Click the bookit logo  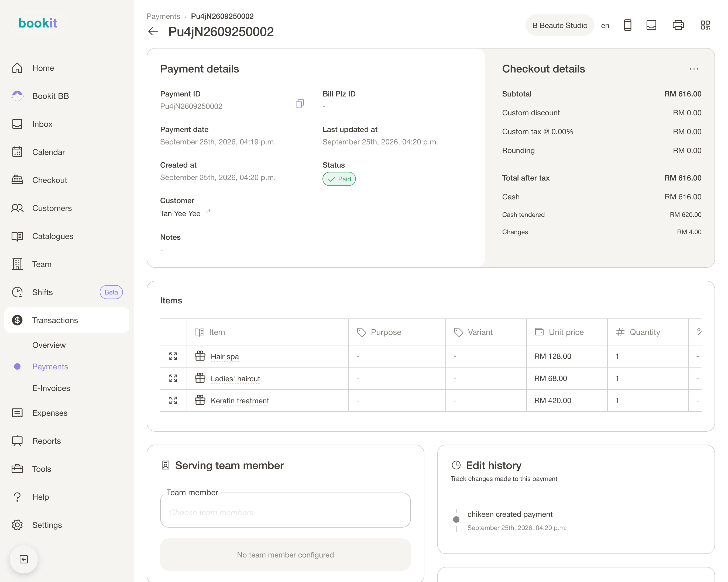tap(37, 23)
